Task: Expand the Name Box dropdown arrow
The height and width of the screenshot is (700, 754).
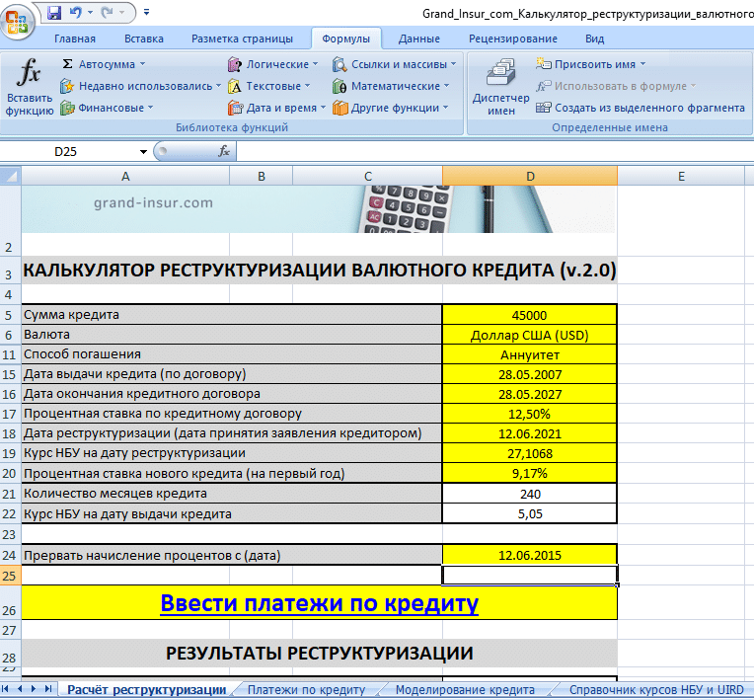Action: click(x=143, y=152)
